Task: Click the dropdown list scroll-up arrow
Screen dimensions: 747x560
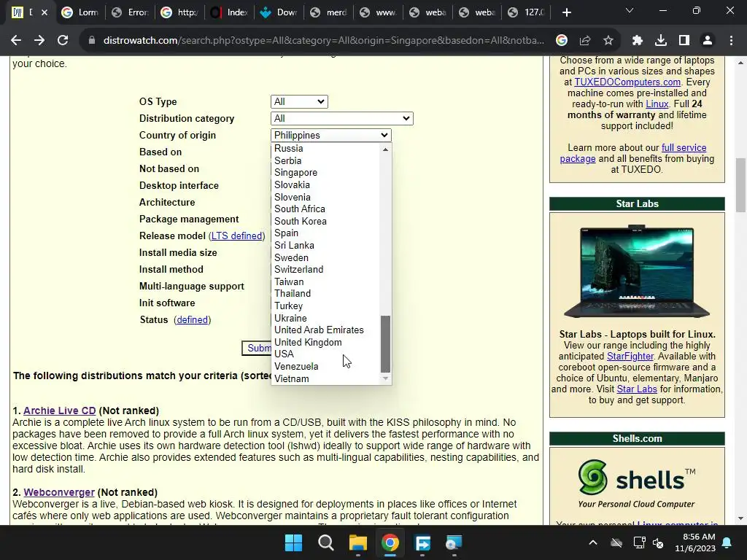Action: click(x=385, y=149)
